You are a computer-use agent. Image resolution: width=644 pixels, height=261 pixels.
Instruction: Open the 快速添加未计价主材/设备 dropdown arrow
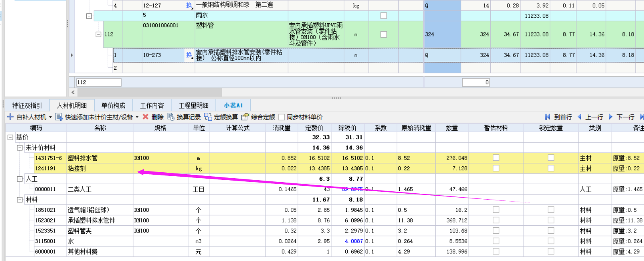click(x=137, y=117)
